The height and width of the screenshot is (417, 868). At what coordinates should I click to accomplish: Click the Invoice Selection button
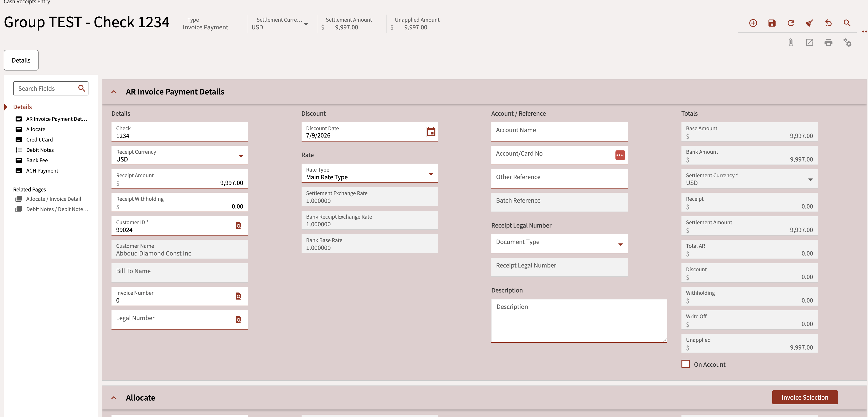[805, 397]
